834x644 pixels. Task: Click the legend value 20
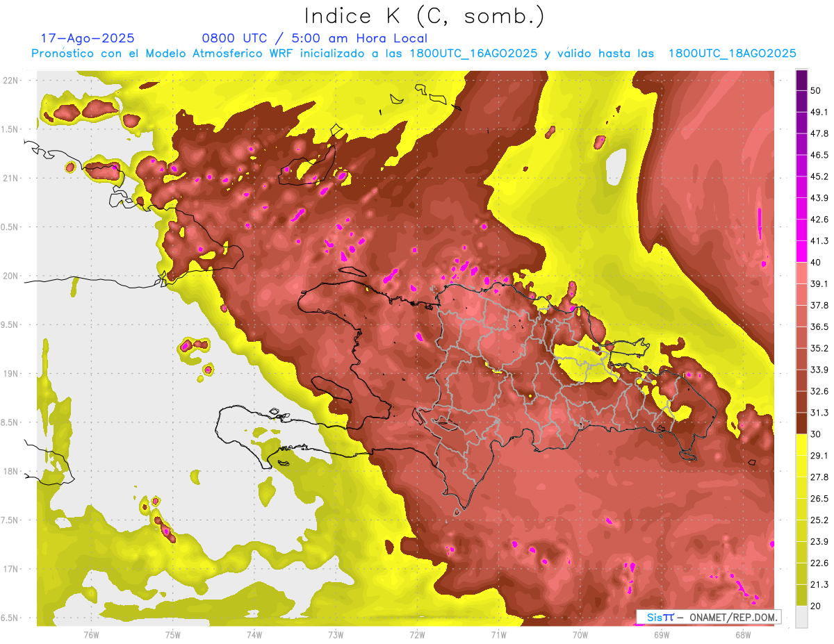click(817, 606)
